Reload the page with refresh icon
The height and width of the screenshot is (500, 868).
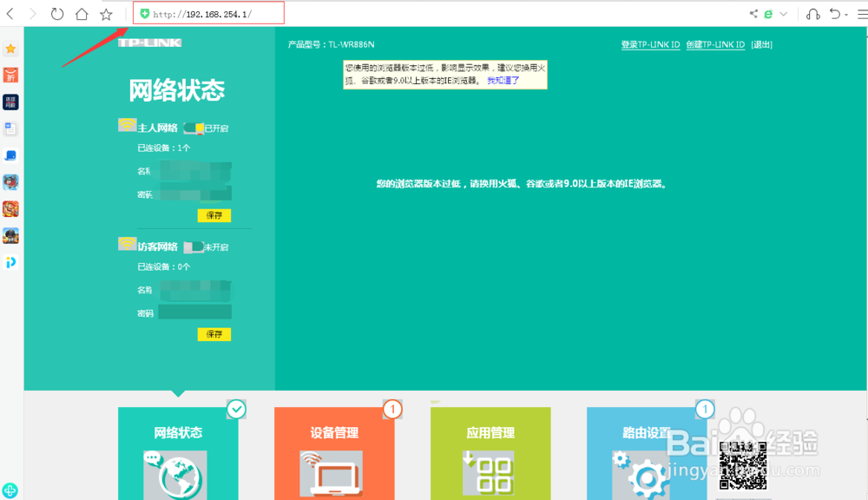57,14
